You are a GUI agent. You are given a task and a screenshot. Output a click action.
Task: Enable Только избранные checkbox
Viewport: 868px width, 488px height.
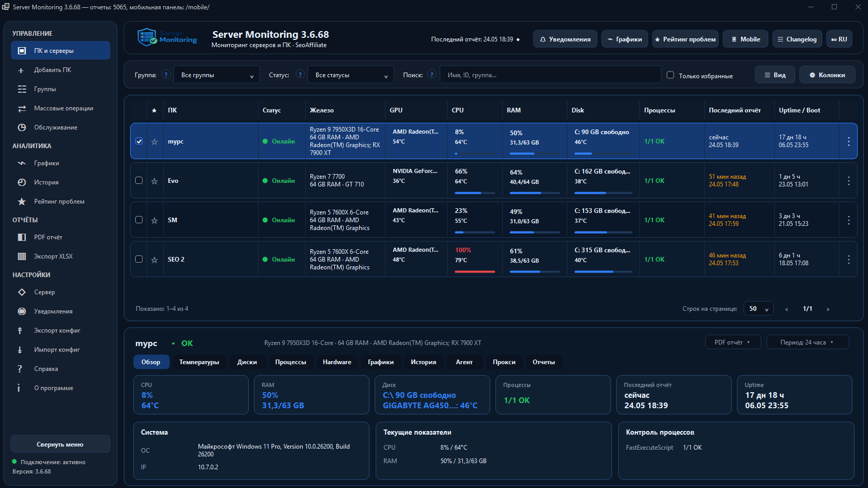click(670, 75)
